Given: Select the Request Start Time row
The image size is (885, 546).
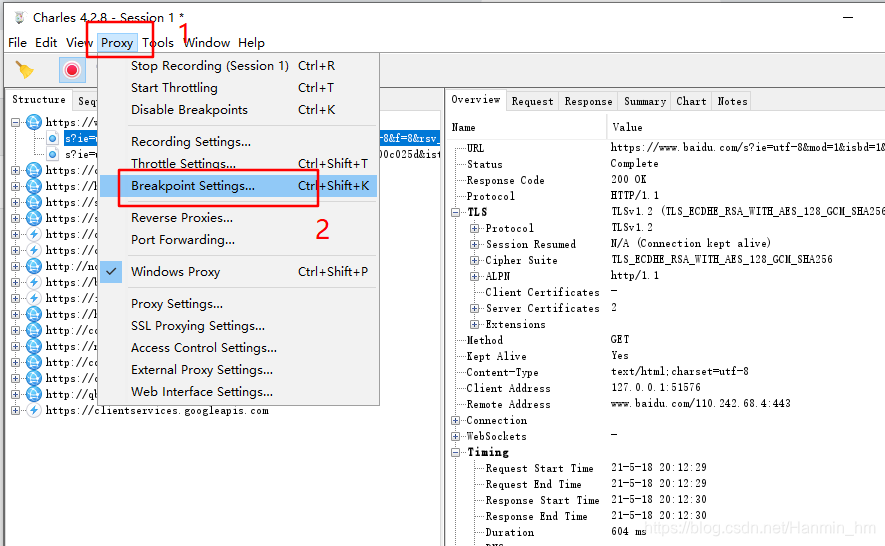Looking at the screenshot, I should [x=666, y=468].
